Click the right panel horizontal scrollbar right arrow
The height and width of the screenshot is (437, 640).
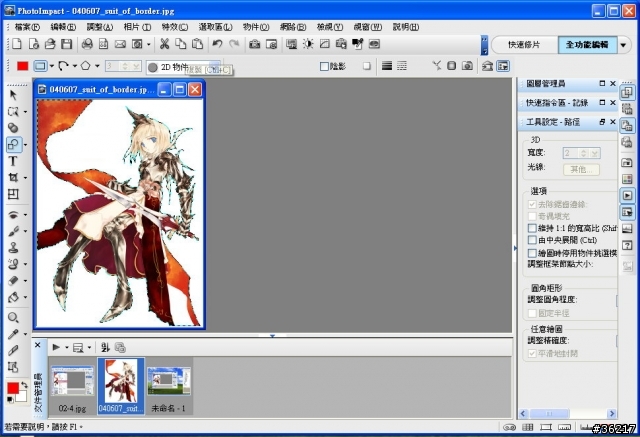coord(611,414)
